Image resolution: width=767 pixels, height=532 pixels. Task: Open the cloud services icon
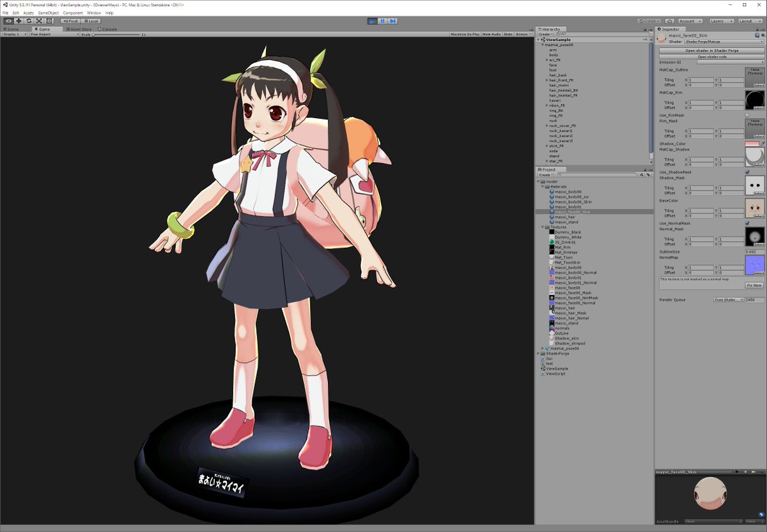click(x=669, y=21)
